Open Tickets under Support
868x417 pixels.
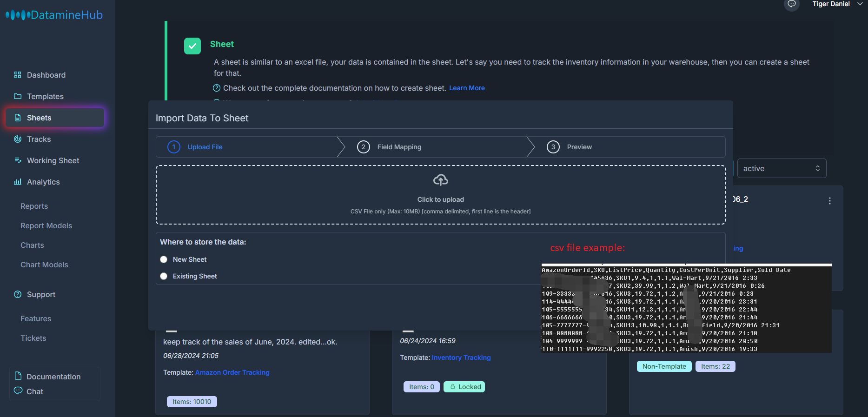point(33,338)
